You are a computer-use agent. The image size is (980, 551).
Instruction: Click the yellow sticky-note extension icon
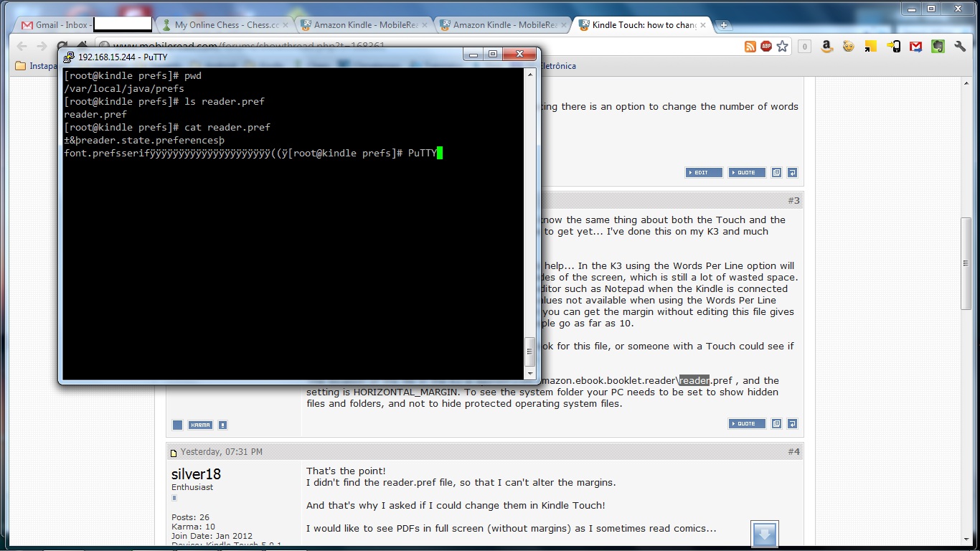click(871, 47)
